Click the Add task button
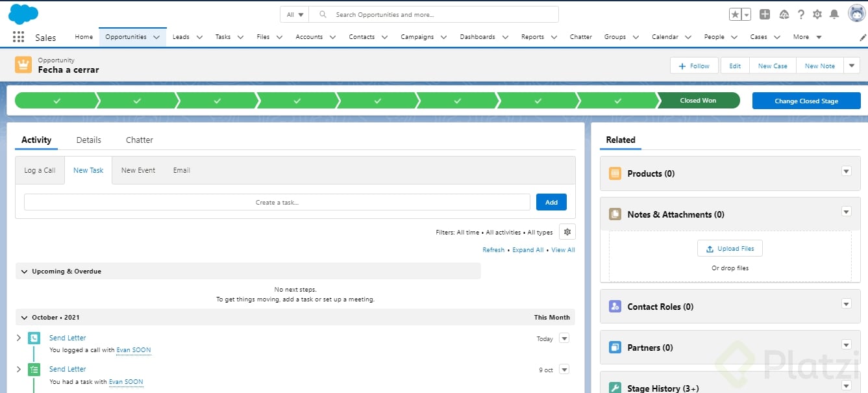This screenshot has width=868, height=393. (551, 202)
